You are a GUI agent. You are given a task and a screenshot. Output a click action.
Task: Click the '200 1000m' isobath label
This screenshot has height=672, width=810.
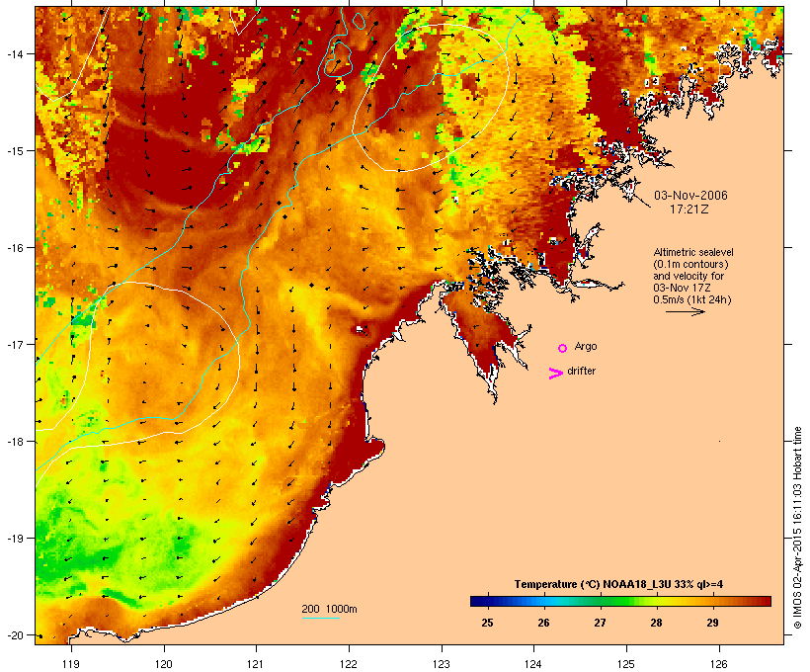(x=329, y=609)
